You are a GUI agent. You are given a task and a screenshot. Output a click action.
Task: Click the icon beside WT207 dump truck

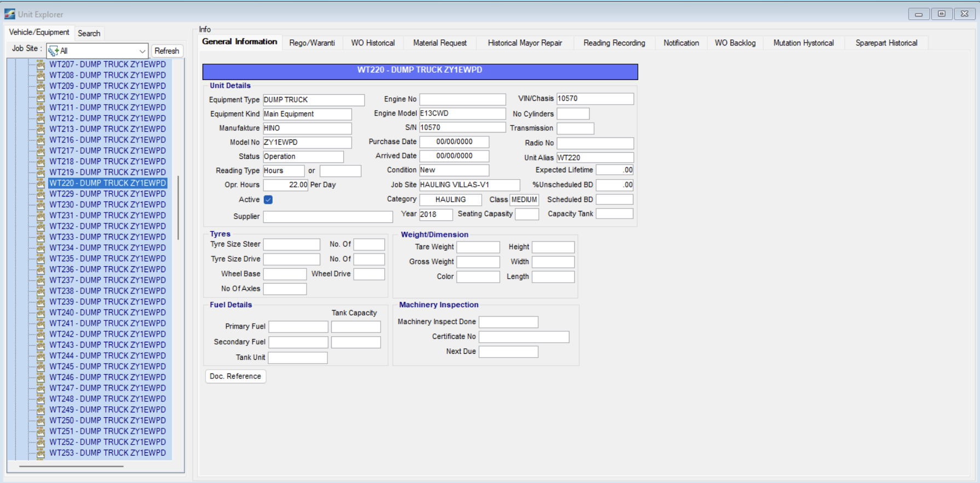pos(41,65)
